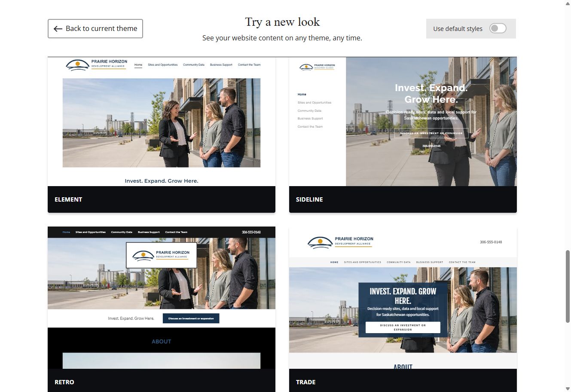Click Business Support in Retro top bar
The width and height of the screenshot is (571, 392).
coord(149,232)
